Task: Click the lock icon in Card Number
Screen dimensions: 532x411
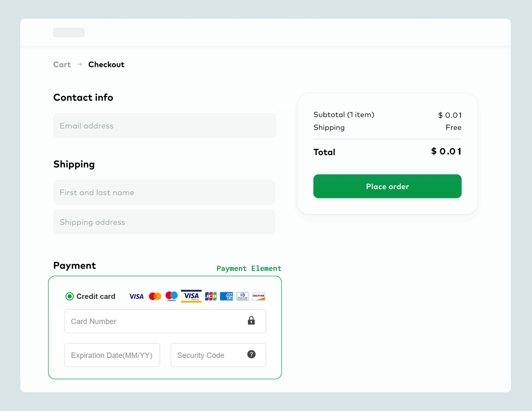Action: coord(251,321)
